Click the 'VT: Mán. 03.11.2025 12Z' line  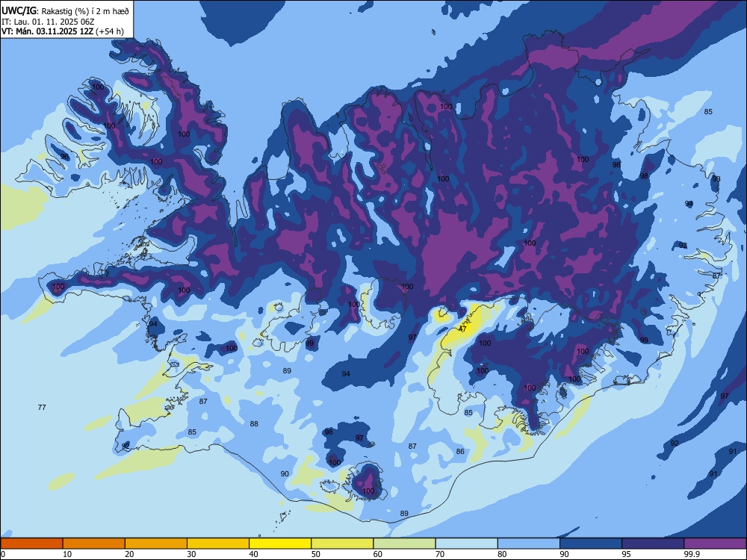click(x=47, y=31)
